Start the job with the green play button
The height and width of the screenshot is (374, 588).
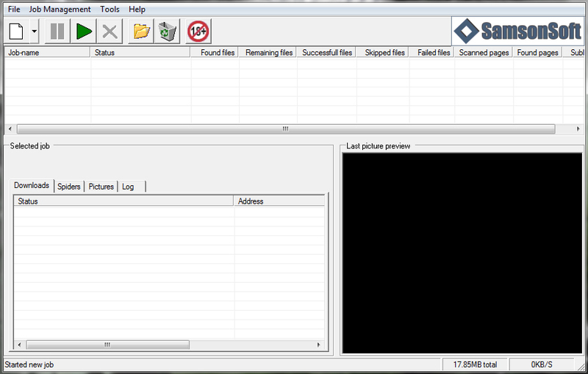tap(84, 32)
